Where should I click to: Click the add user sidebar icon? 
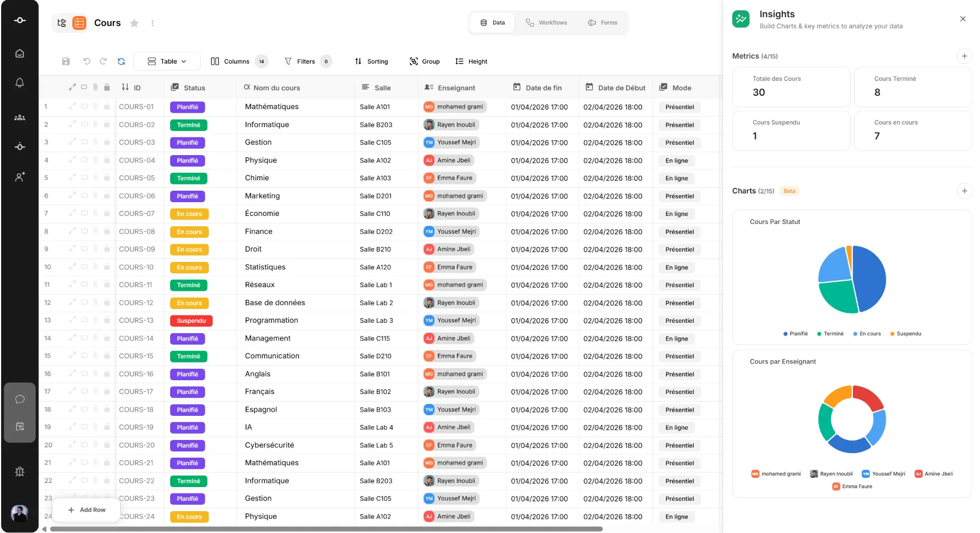pos(20,177)
